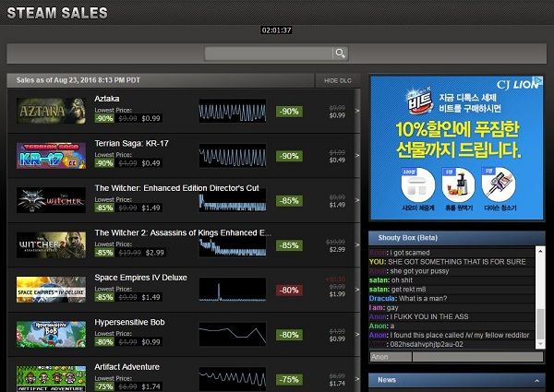Image resolution: width=554 pixels, height=392 pixels.
Task: Click Witcher 2 lowest price $2.99
Action: coord(155,253)
